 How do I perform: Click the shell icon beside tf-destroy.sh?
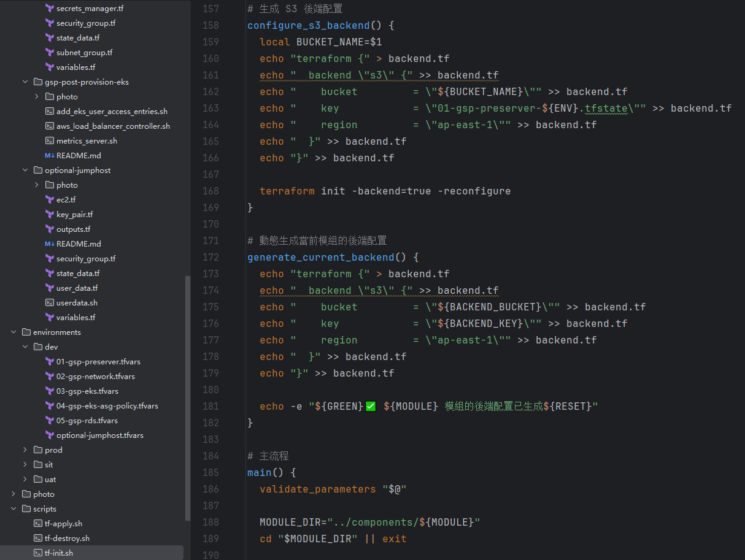[x=38, y=539]
